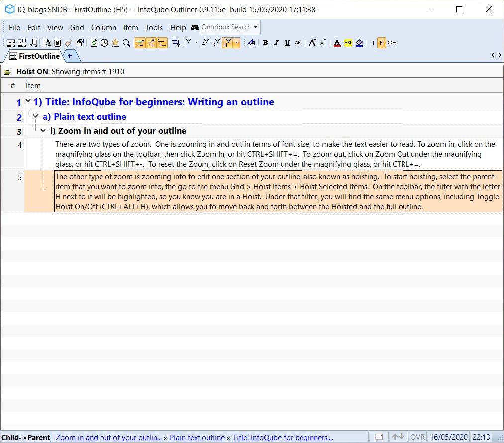
Task: Click the column filter 'C' icon
Action: [x=187, y=43]
